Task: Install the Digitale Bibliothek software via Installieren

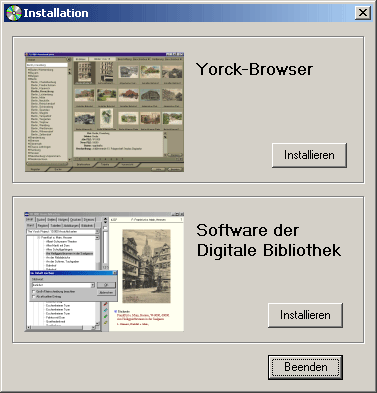Action: 305,315
